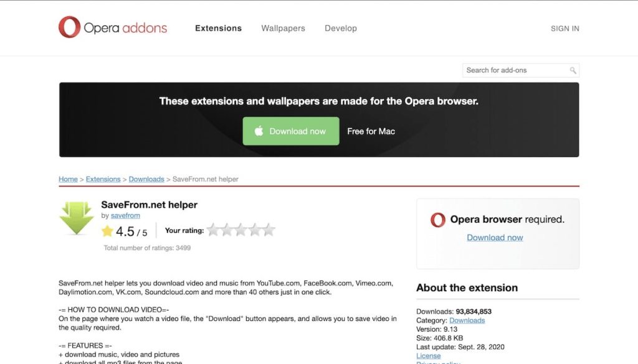The height and width of the screenshot is (364, 638).
Task: Rate the extension one star
Action: pyautogui.click(x=213, y=230)
